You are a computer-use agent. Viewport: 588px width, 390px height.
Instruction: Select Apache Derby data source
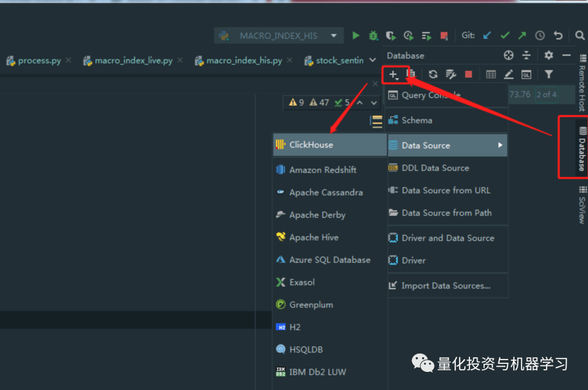[x=330, y=215]
